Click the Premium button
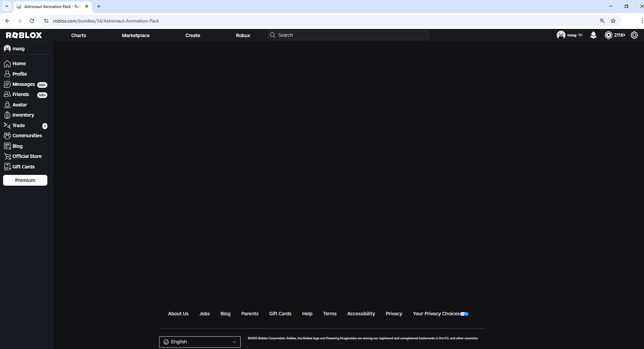The image size is (644, 349). click(25, 180)
